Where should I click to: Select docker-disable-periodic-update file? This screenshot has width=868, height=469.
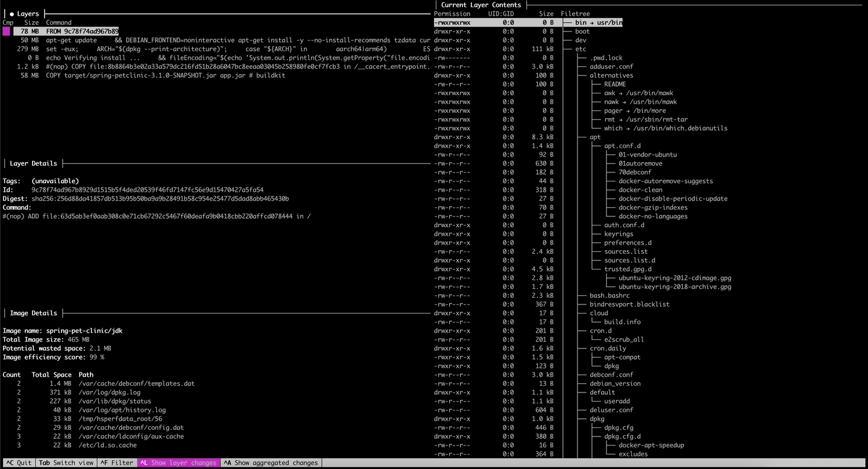click(673, 198)
